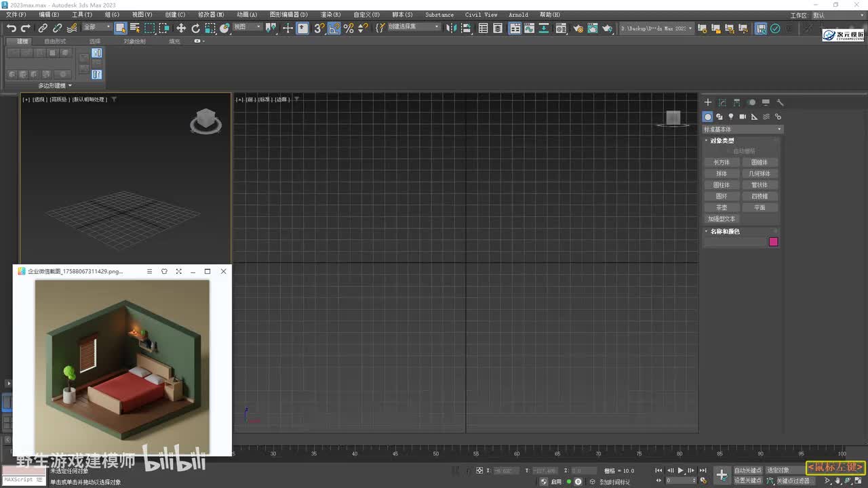This screenshot has height=488, width=868.
Task: Open the 编辑(E) menu
Action: 49,14
